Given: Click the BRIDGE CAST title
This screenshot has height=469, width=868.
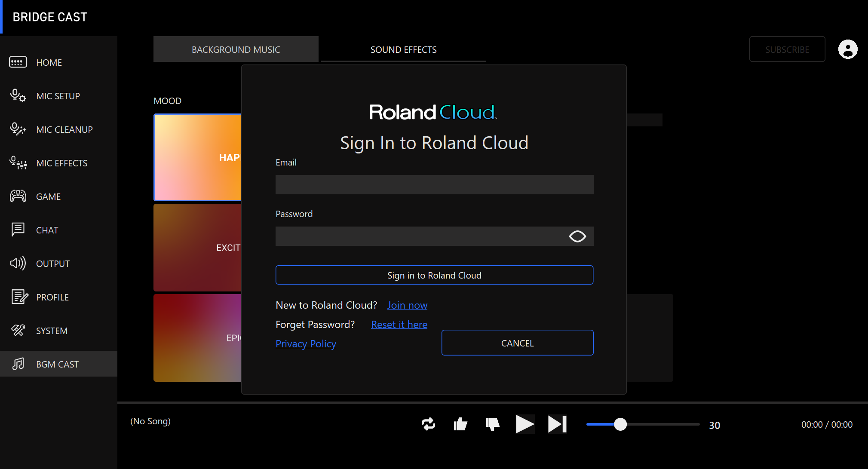Looking at the screenshot, I should tap(50, 17).
